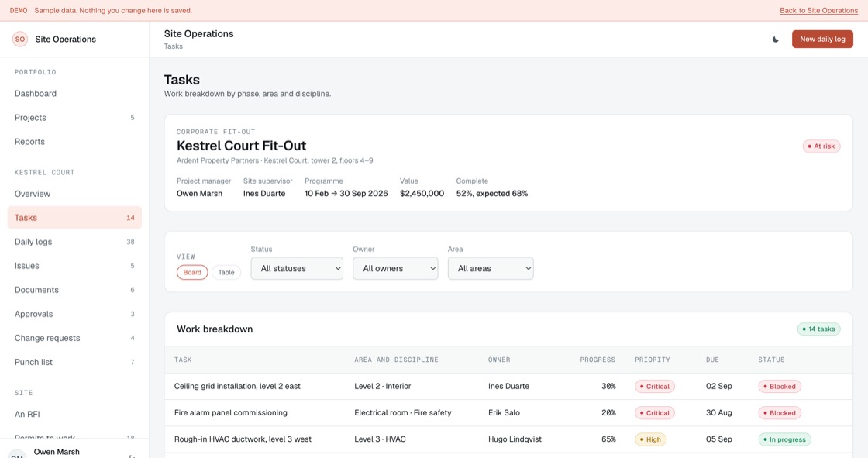Open the All statuses dropdown

tap(297, 269)
